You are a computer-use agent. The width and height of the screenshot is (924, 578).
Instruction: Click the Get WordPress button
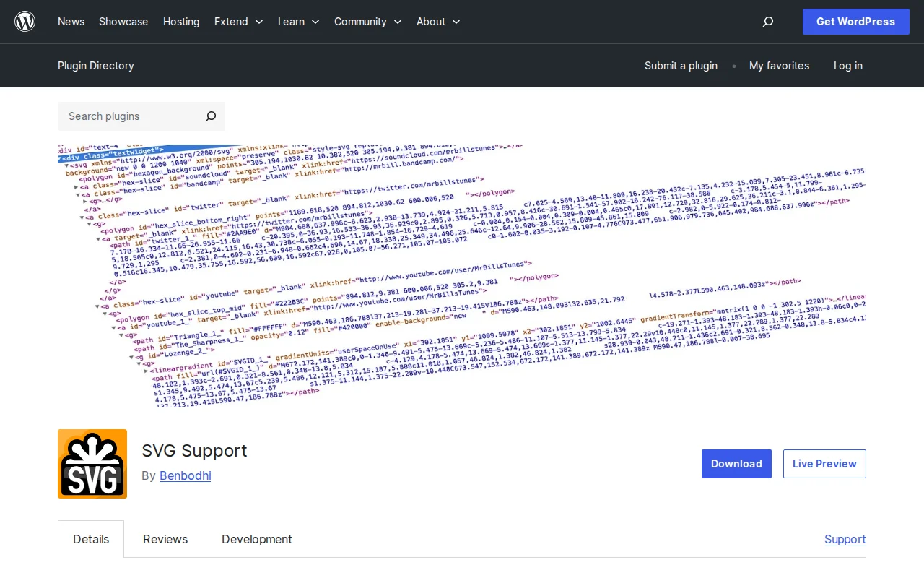click(x=855, y=22)
